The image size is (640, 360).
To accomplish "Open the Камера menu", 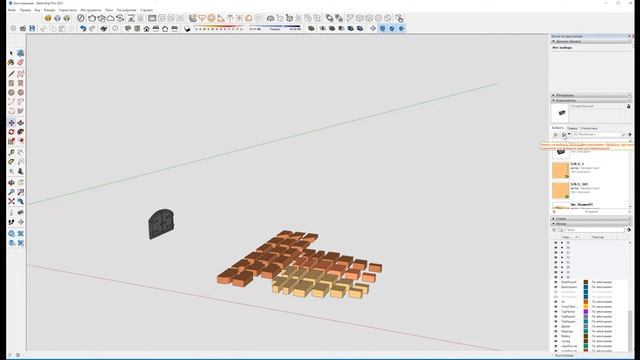I will tap(49, 10).
